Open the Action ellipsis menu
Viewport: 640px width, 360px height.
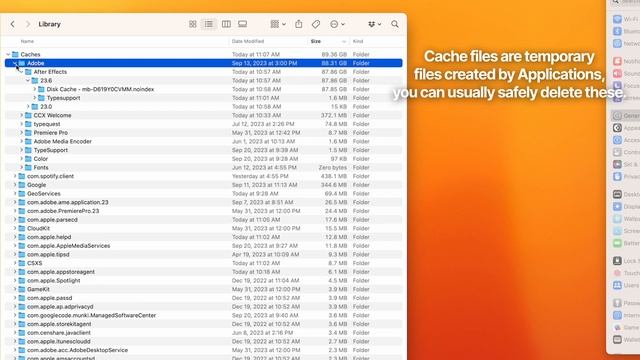(x=337, y=24)
